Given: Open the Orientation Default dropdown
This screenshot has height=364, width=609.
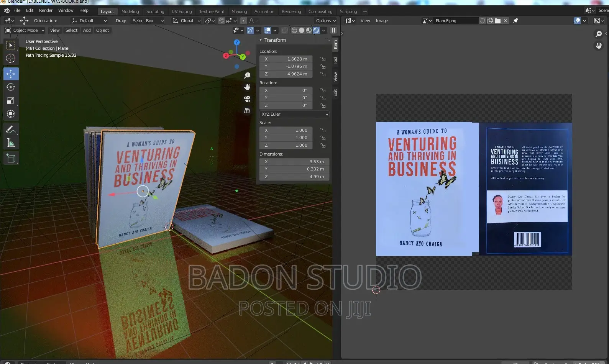Looking at the screenshot, I should 89,21.
